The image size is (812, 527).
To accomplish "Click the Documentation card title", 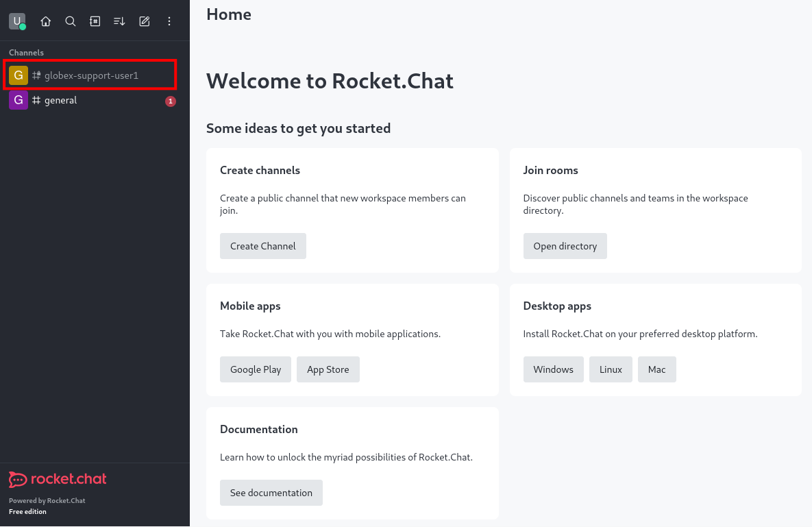I will (x=259, y=429).
